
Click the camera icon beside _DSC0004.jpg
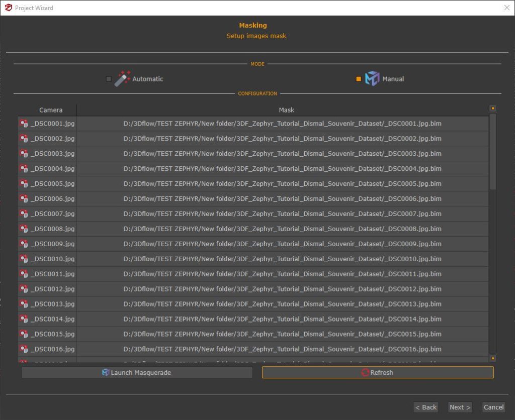point(24,169)
